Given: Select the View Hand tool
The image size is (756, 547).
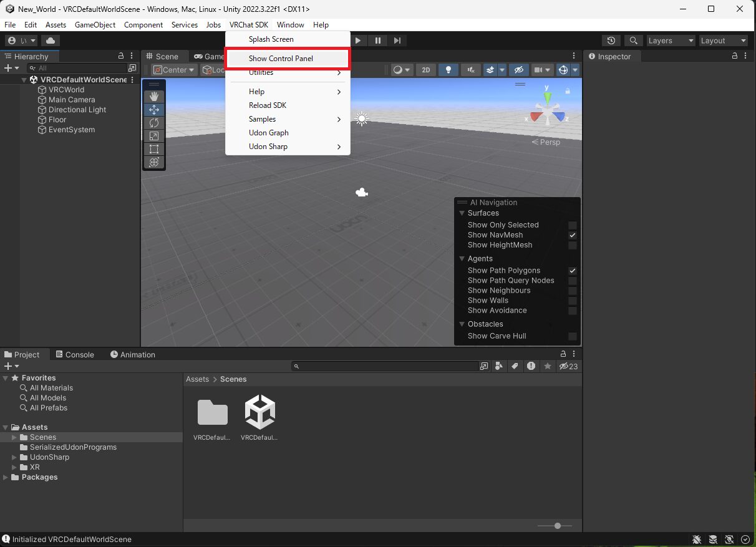Looking at the screenshot, I should 154,96.
